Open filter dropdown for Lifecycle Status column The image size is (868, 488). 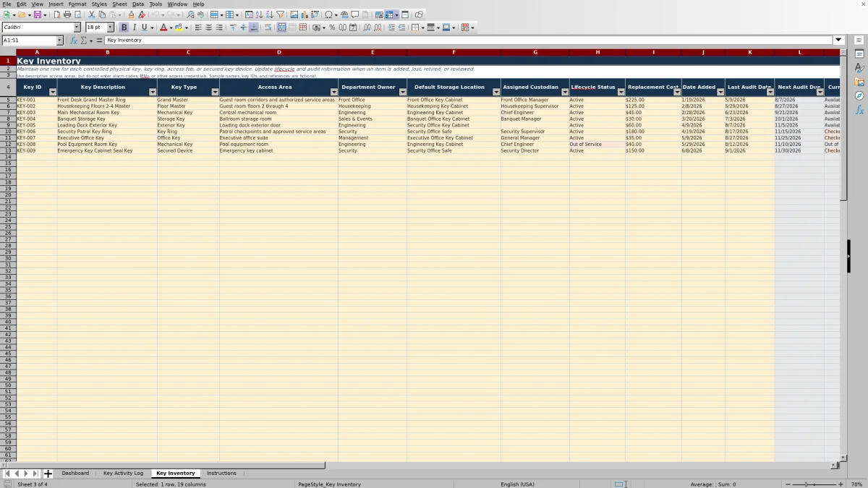coord(621,92)
